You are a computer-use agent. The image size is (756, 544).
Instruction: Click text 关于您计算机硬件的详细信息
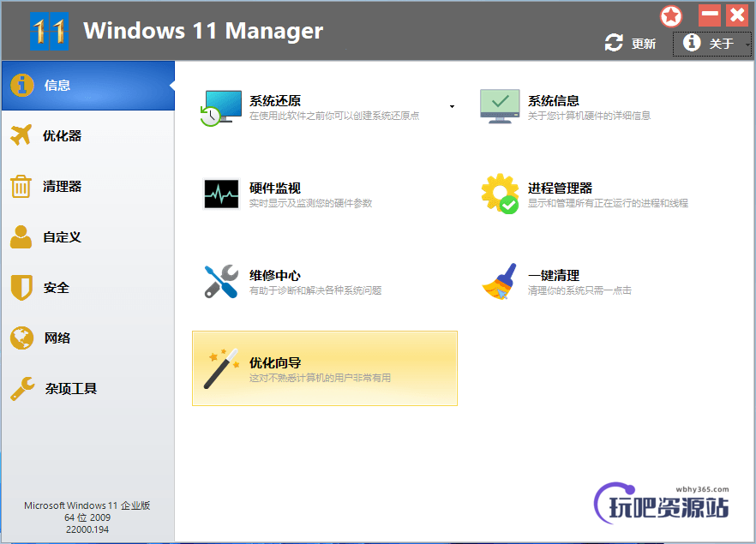pyautogui.click(x=589, y=116)
